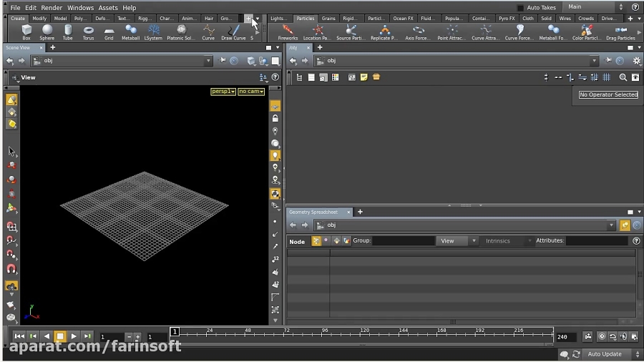
Task: Click the Attributes filter field
Action: (x=597, y=241)
